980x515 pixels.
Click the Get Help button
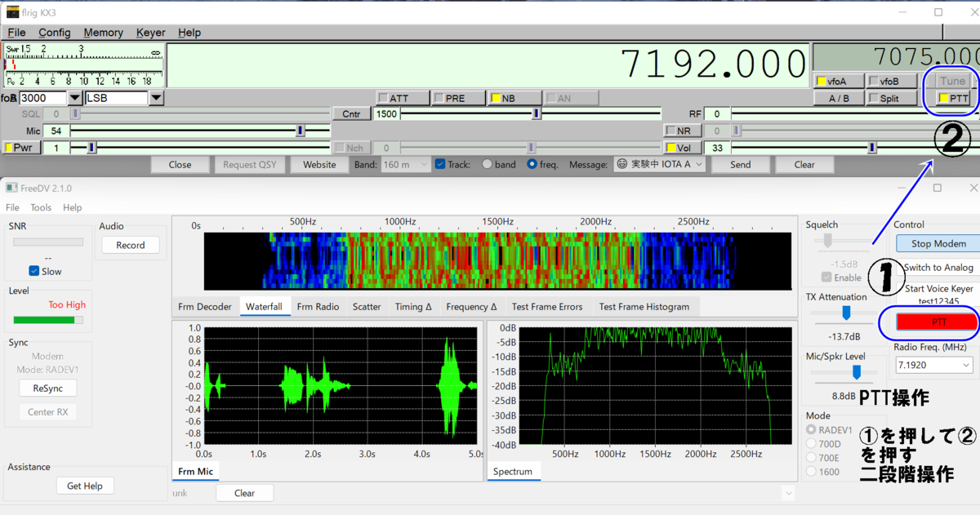pyautogui.click(x=85, y=486)
